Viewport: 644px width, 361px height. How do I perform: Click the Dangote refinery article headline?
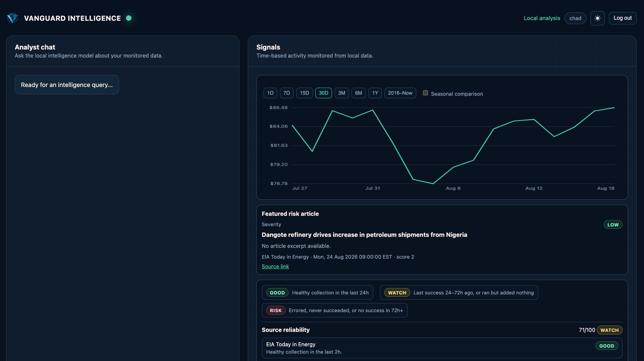364,235
